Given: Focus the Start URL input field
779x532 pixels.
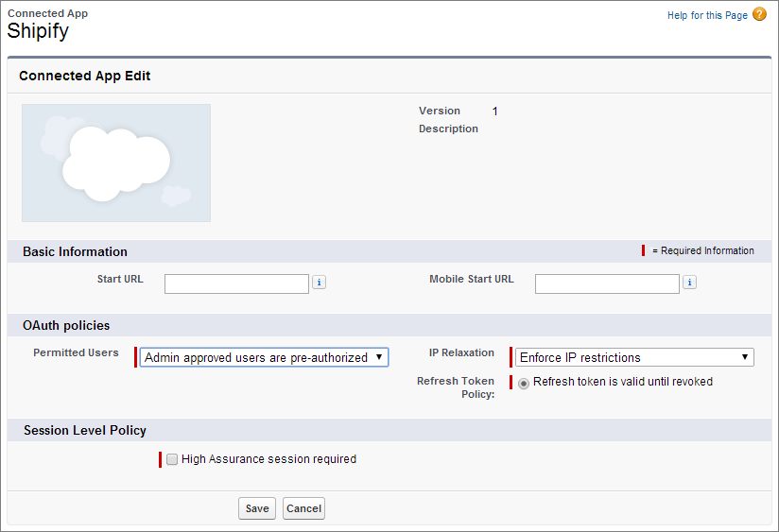Looking at the screenshot, I should (236, 283).
